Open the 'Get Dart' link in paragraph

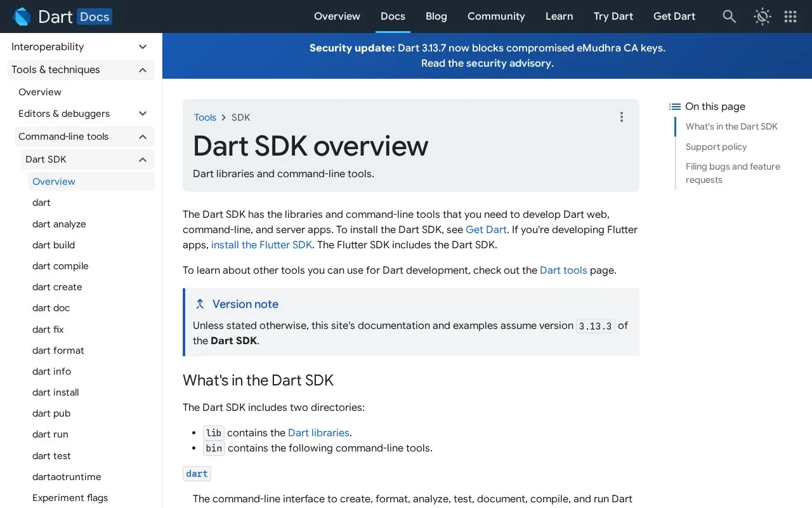[x=486, y=230]
